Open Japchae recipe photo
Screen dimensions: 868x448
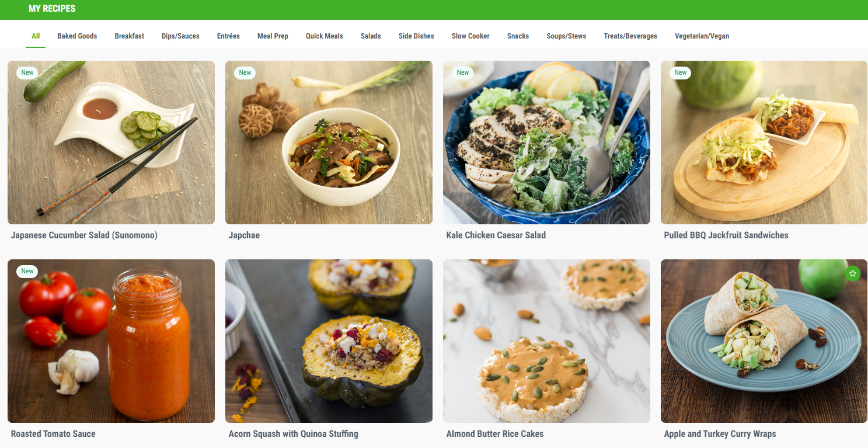329,143
